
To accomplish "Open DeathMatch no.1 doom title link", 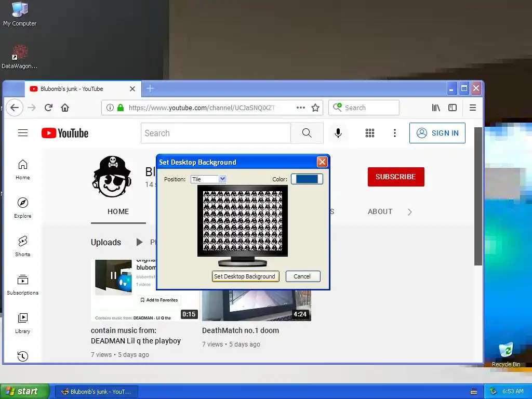I will point(240,330).
